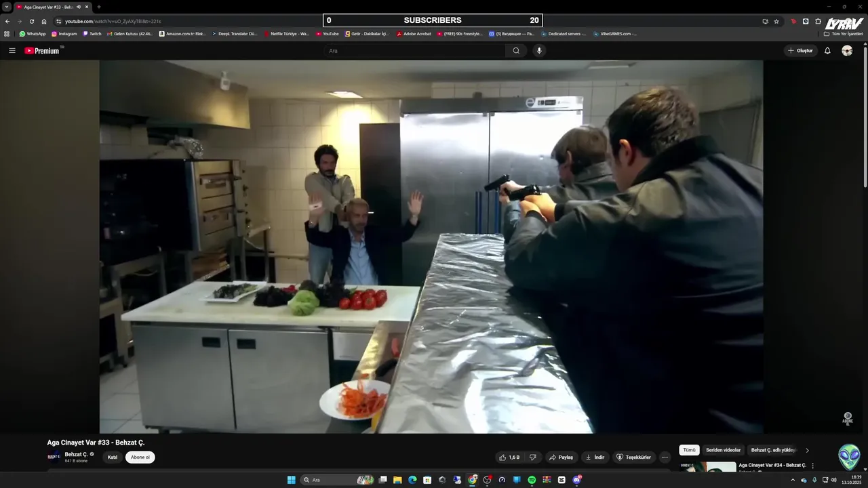Go forward in browser history
Screen dimensions: 868x488
pos(19,21)
